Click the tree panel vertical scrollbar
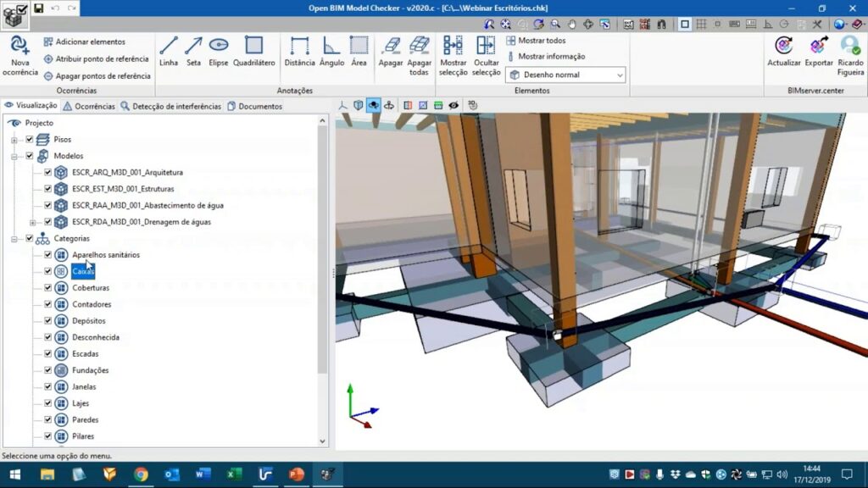The width and height of the screenshot is (868, 488). pos(322,254)
